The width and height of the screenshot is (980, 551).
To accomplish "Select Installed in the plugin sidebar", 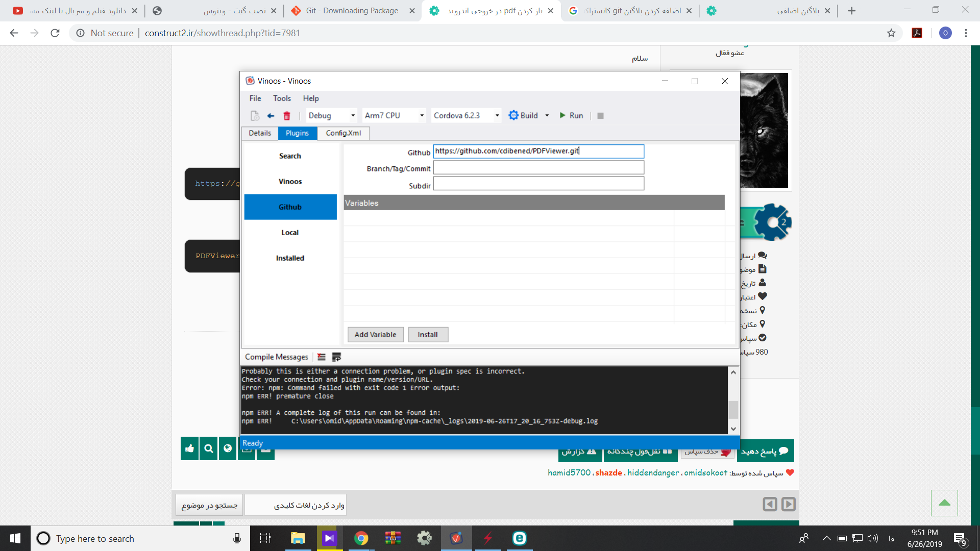I will 290,258.
